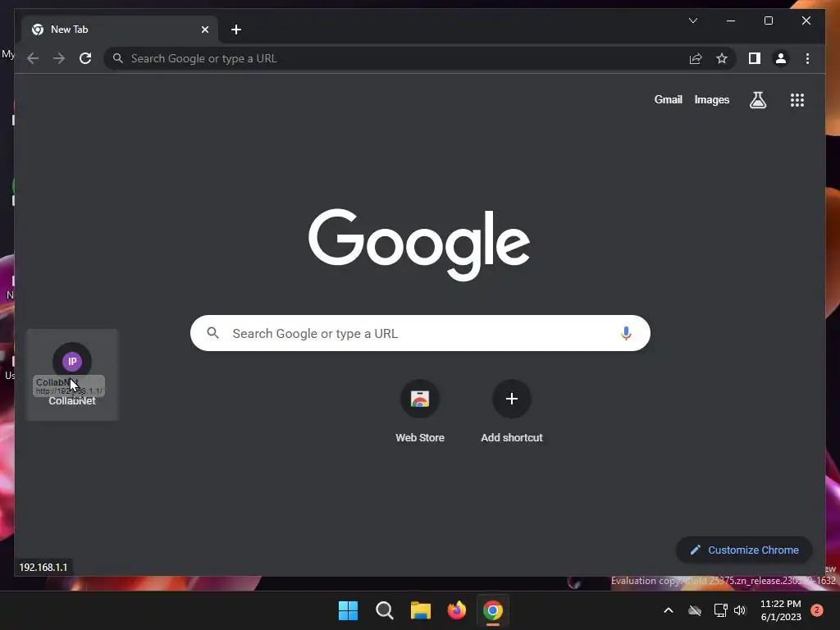840x630 pixels.
Task: Click the Chrome taskbar icon
Action: point(493,610)
